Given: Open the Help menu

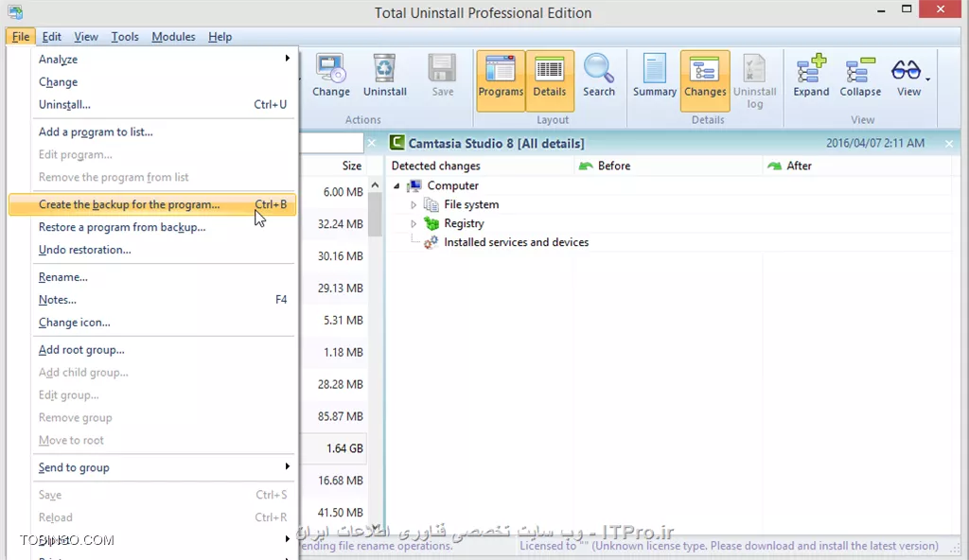Looking at the screenshot, I should pos(220,37).
